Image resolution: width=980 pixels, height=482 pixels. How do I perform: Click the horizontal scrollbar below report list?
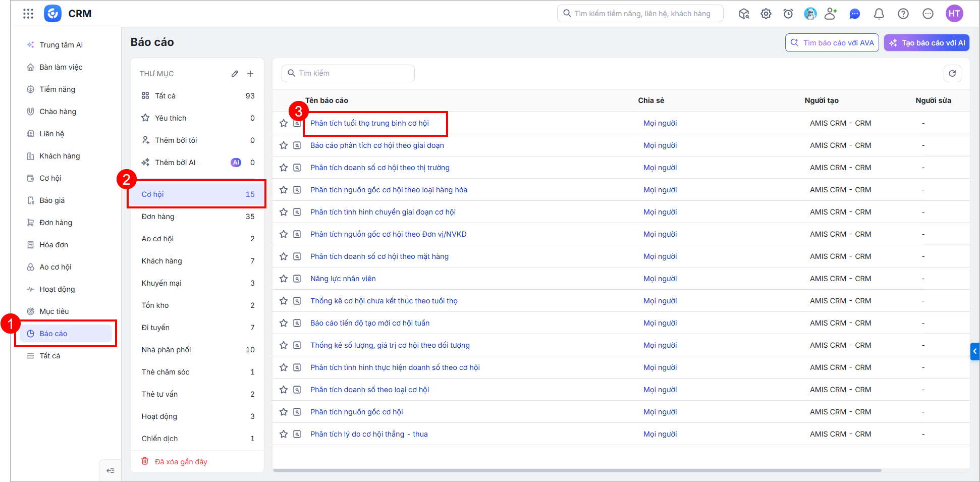click(x=577, y=470)
